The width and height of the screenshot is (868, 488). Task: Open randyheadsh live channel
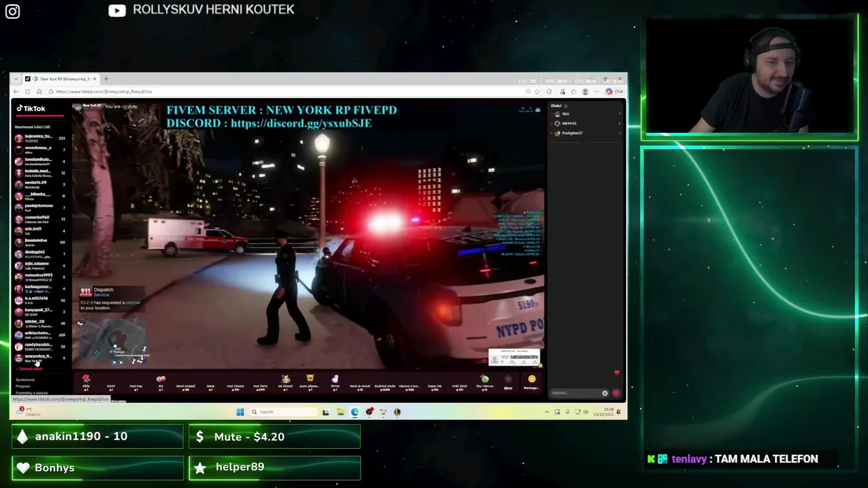(39, 346)
